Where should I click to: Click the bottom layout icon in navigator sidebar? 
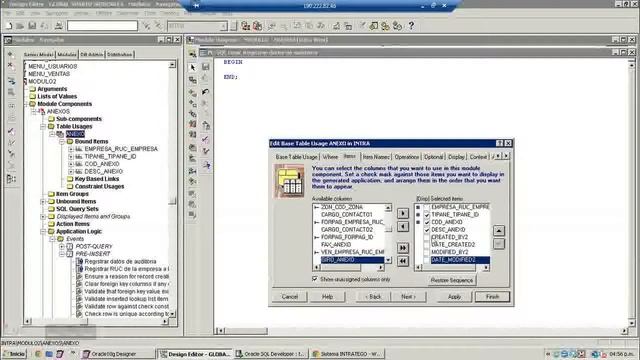(x=11, y=179)
